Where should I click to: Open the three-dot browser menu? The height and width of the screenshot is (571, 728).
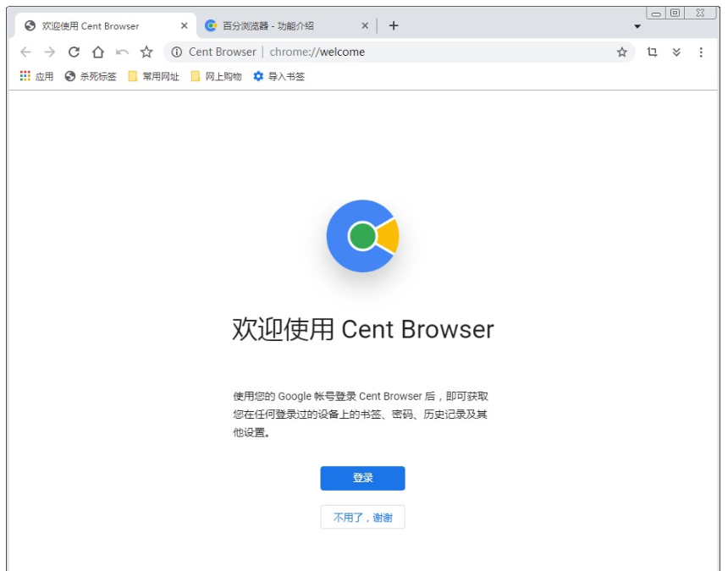point(701,52)
